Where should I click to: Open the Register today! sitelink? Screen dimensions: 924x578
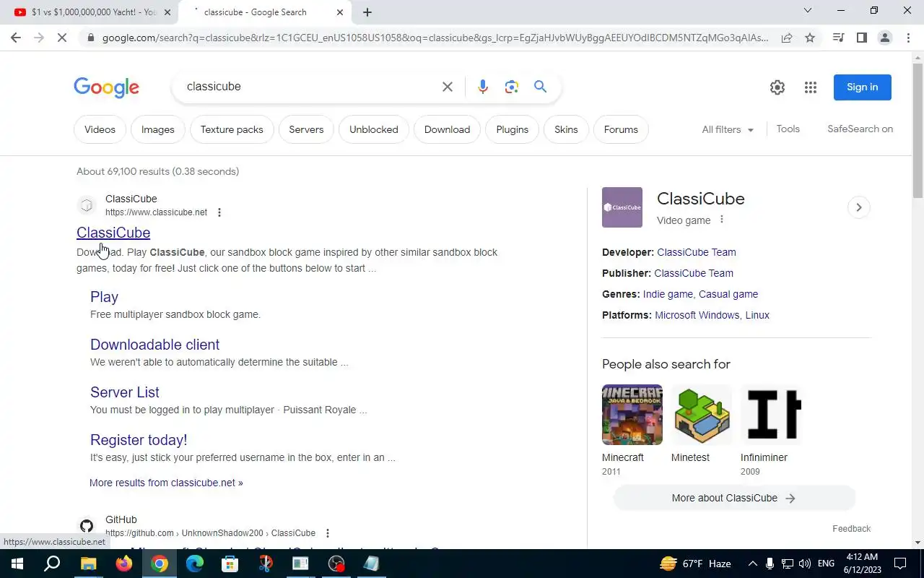139,440
